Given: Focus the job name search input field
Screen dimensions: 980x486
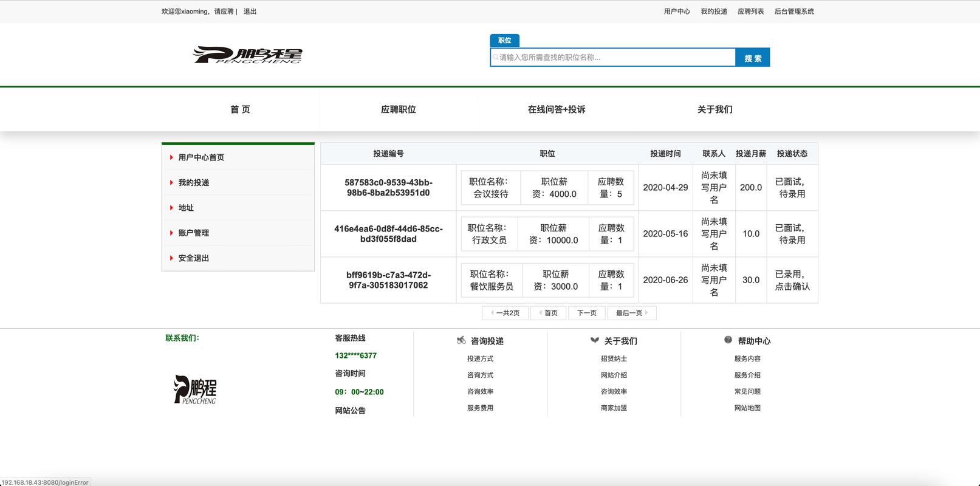Looking at the screenshot, I should 613,58.
